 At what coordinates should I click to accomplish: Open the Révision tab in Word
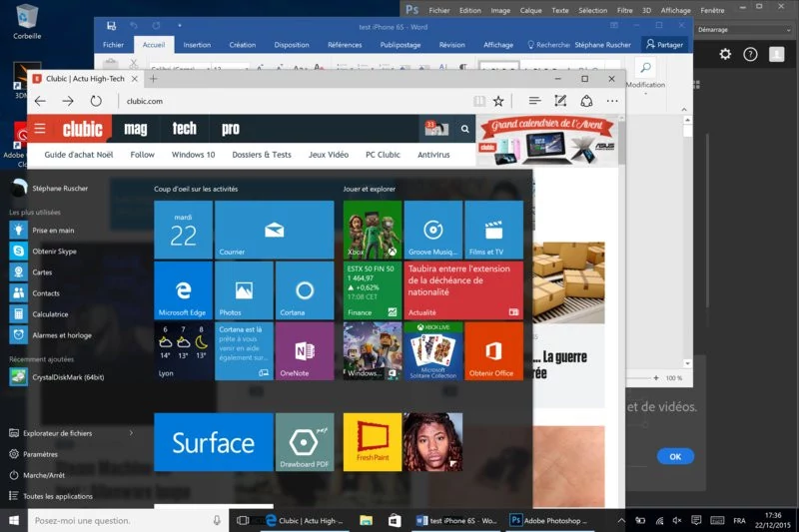point(452,45)
